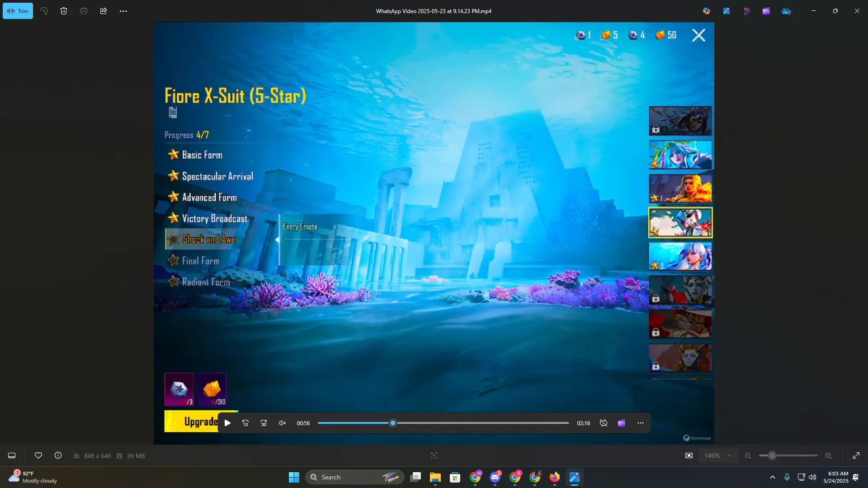Skip forward 30 seconds

point(264,423)
